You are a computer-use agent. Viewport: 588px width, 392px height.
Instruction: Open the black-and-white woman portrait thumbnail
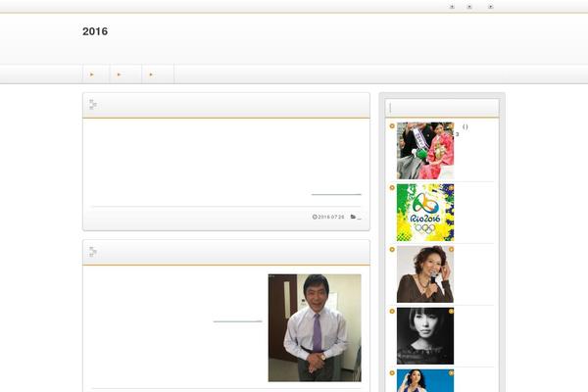[425, 336]
